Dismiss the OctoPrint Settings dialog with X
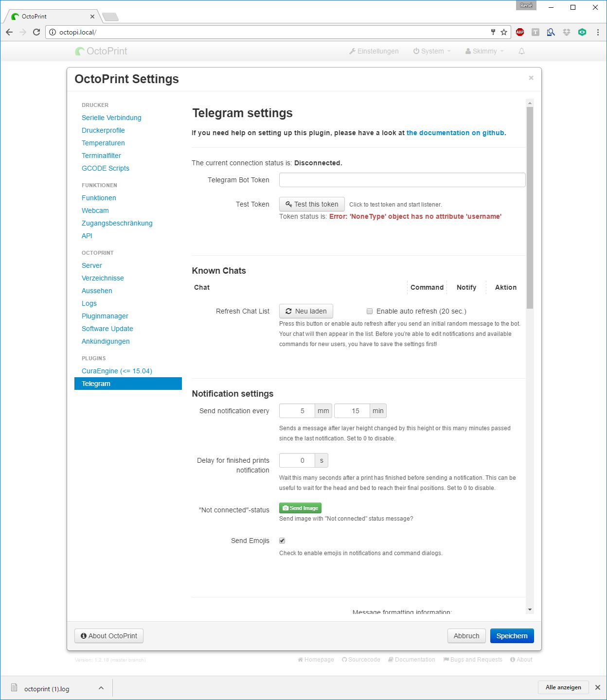The height and width of the screenshot is (700, 607). coord(531,78)
